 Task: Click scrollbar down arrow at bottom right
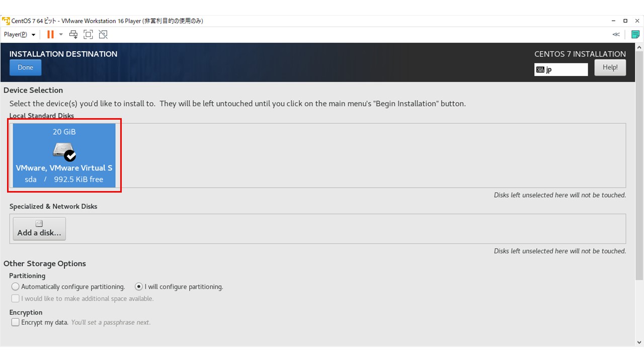pos(639,342)
